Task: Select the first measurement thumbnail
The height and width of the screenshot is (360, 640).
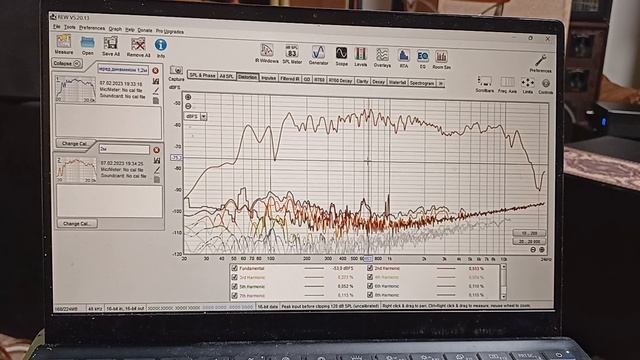Action: 76,89
